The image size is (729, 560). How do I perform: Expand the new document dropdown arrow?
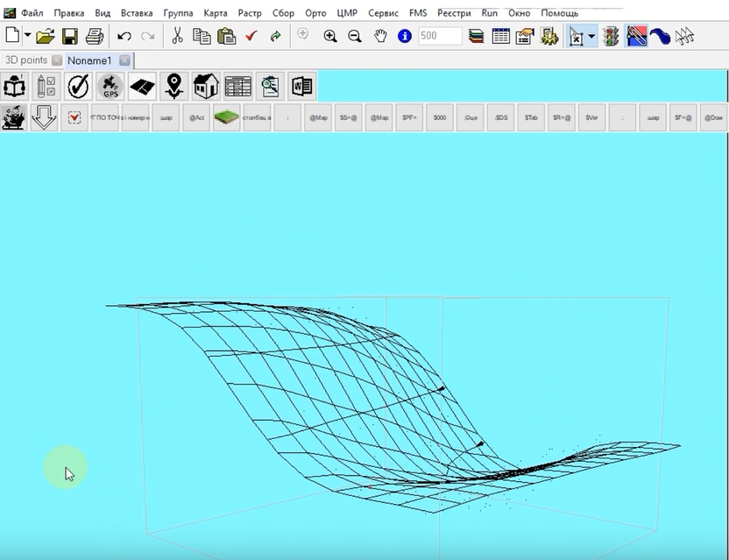coord(27,35)
